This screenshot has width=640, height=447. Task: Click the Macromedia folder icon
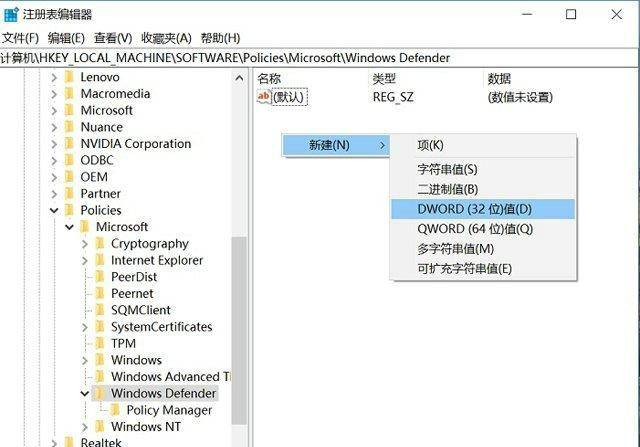tap(70, 94)
